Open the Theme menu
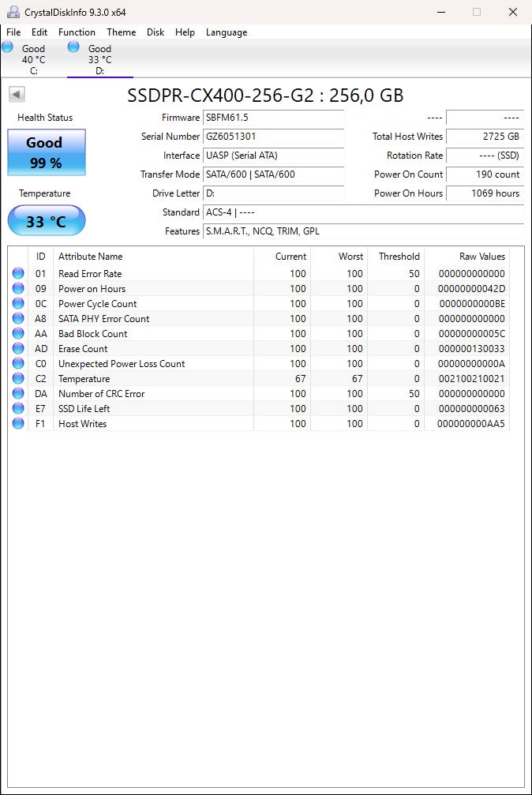 coord(122,32)
